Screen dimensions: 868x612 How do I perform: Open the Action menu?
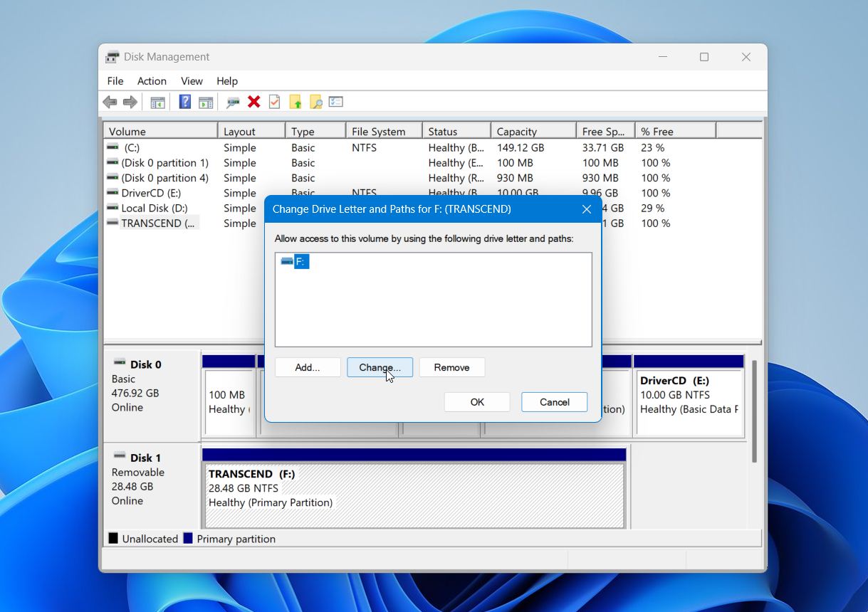(x=152, y=81)
